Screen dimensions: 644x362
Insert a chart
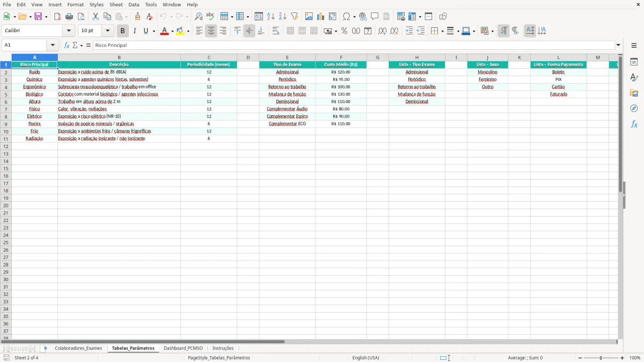321,17
